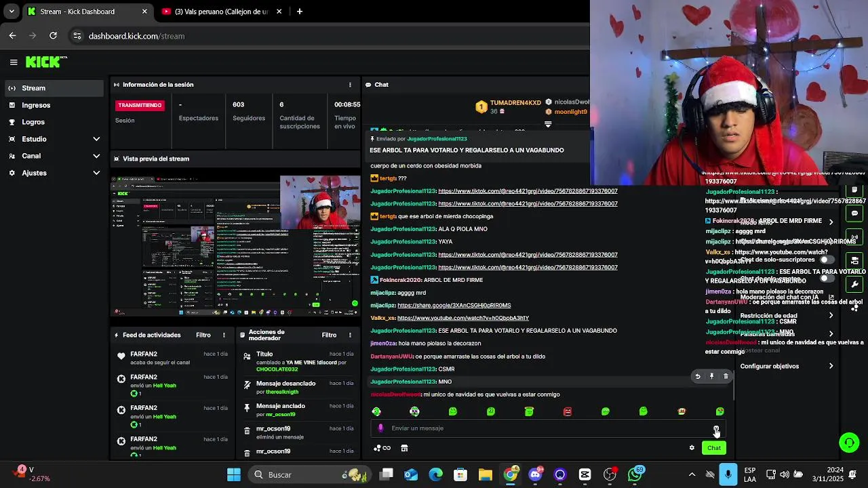Click the stream preview thumbnail

[235, 245]
